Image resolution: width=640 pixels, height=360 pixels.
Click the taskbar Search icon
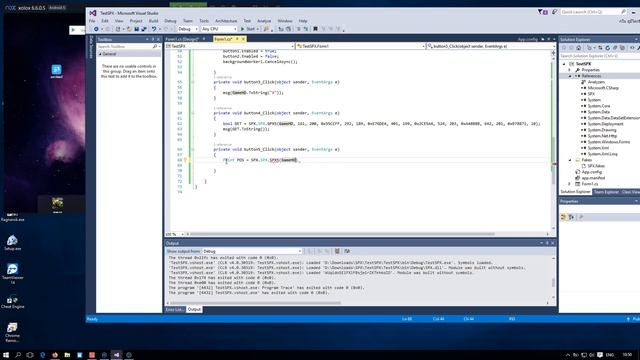pyautogui.click(x=18, y=355)
